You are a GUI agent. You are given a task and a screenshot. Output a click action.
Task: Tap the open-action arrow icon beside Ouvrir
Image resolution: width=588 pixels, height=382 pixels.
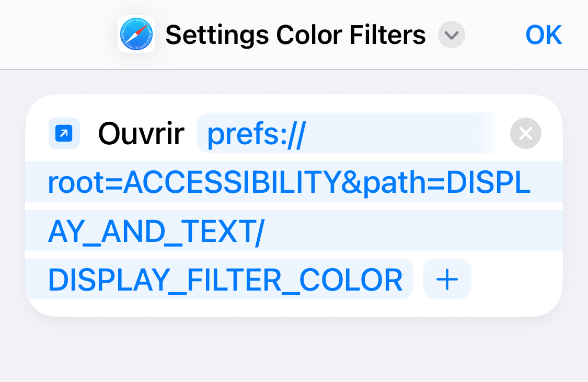64,133
